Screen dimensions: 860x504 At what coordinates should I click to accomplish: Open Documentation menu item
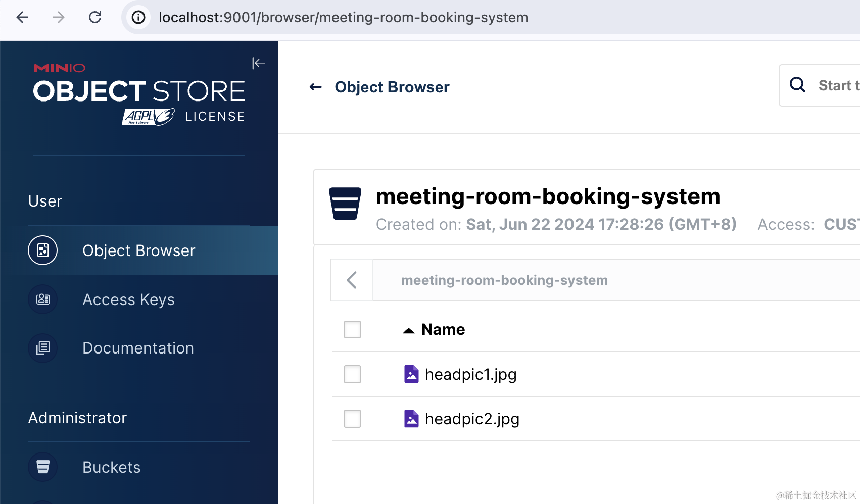138,348
